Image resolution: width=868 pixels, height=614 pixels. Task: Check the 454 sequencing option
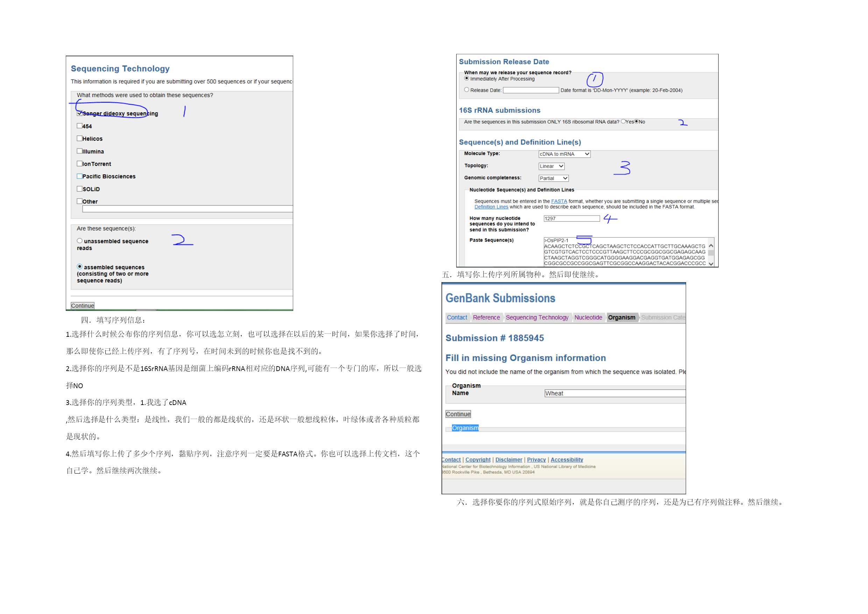click(x=79, y=126)
